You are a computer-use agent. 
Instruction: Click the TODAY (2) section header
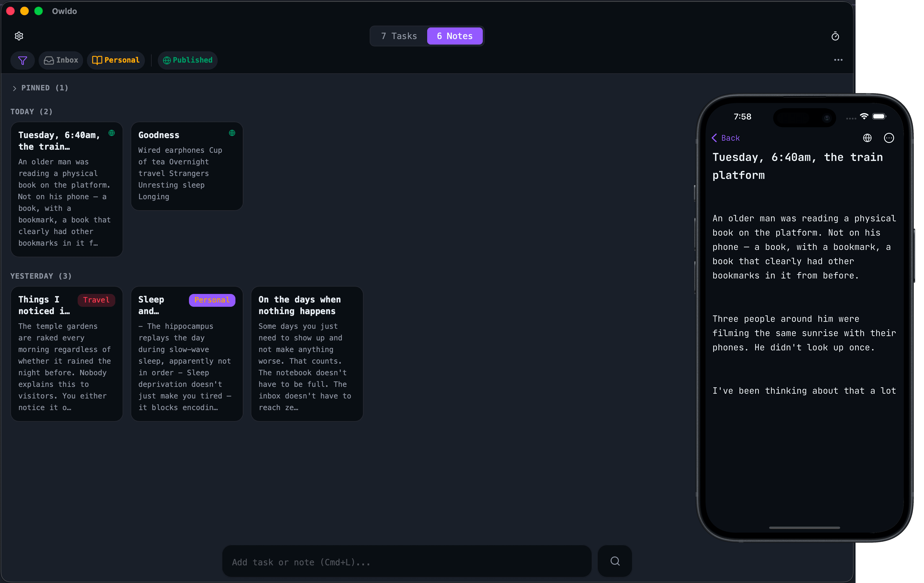[x=32, y=112]
